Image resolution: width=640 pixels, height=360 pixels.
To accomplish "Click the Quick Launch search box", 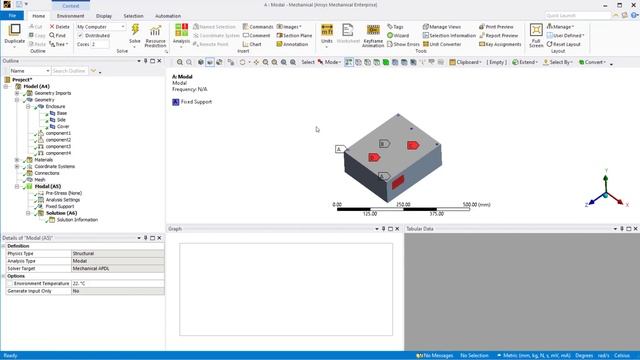I will click(578, 16).
